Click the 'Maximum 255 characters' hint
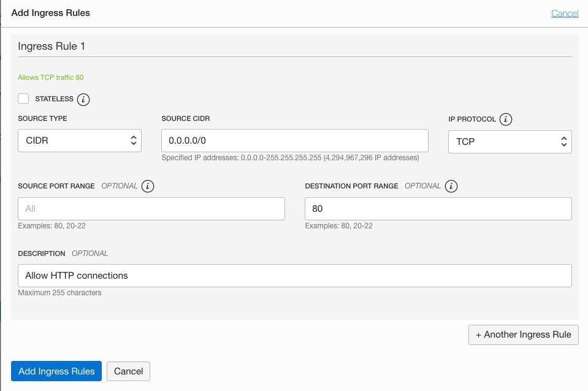The width and height of the screenshot is (588, 391). point(59,293)
